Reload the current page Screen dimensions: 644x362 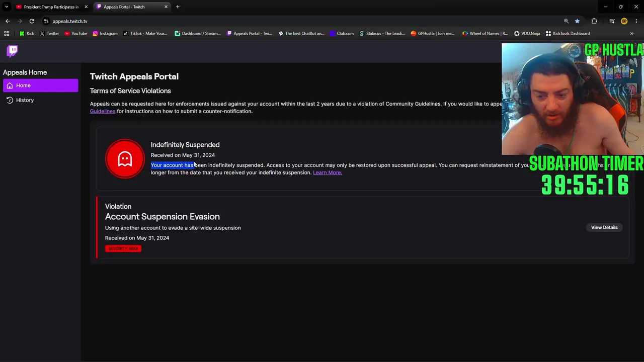point(32,21)
